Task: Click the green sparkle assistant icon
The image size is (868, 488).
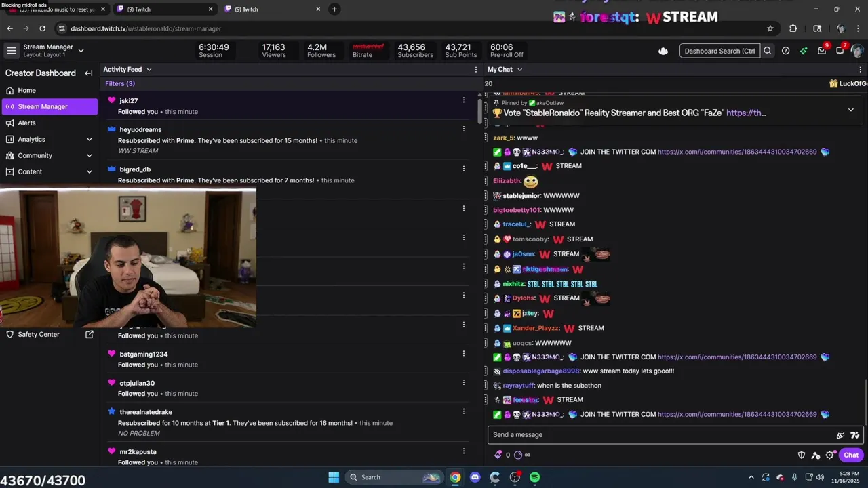Action: tap(804, 51)
